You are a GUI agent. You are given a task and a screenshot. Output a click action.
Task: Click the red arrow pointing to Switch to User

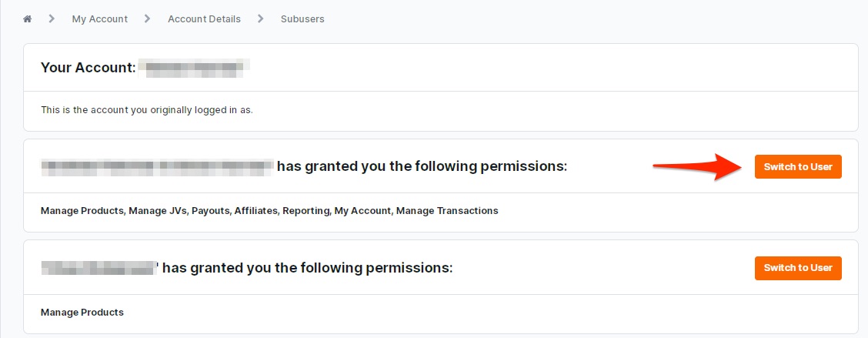point(699,167)
